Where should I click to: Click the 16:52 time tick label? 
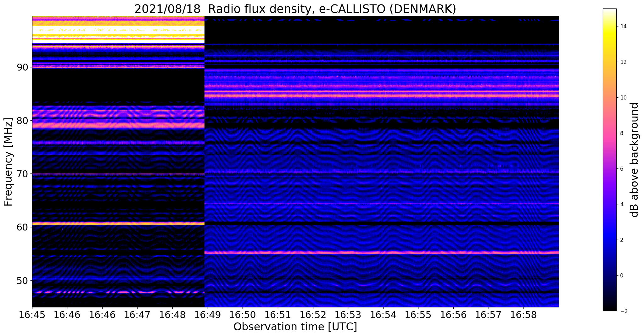click(x=313, y=315)
